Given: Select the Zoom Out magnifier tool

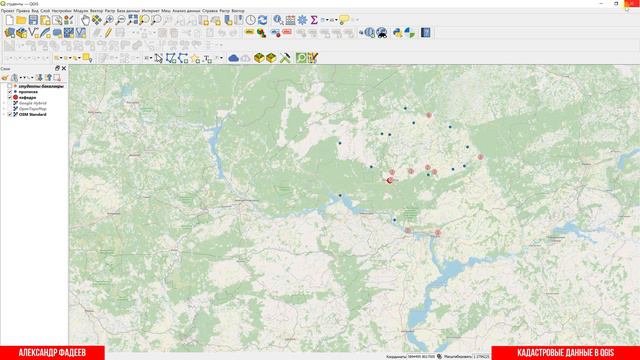Looking at the screenshot, I should pyautogui.click(x=120, y=20).
